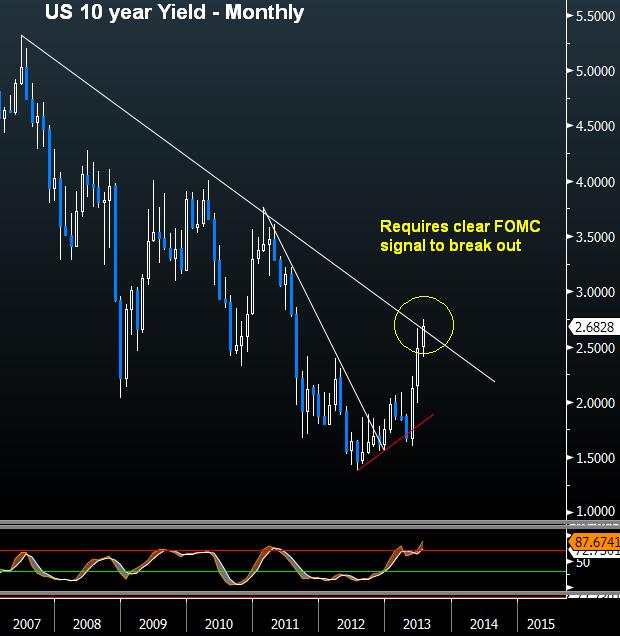Viewport: 620px width, 636px height.
Task: Click the 4.0000 y-axis label
Action: (595, 182)
